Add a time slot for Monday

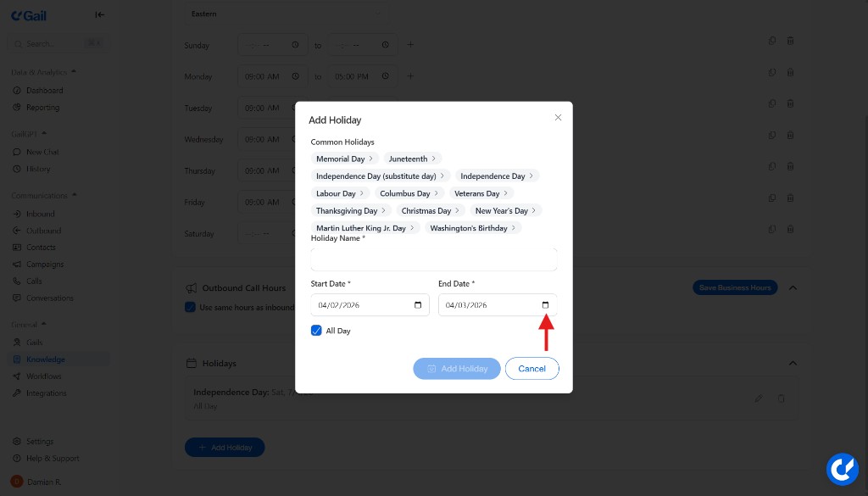pos(410,75)
